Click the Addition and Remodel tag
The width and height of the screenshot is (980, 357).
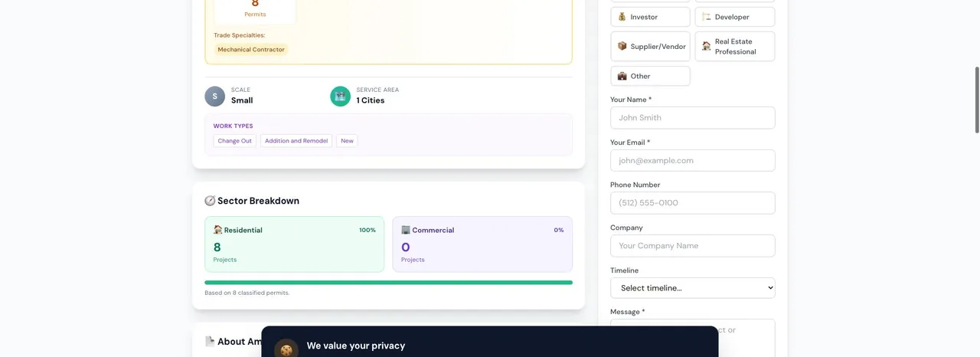pos(296,141)
